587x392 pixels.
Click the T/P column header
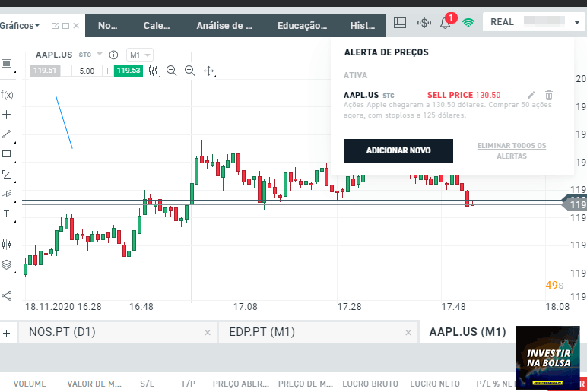[188, 384]
